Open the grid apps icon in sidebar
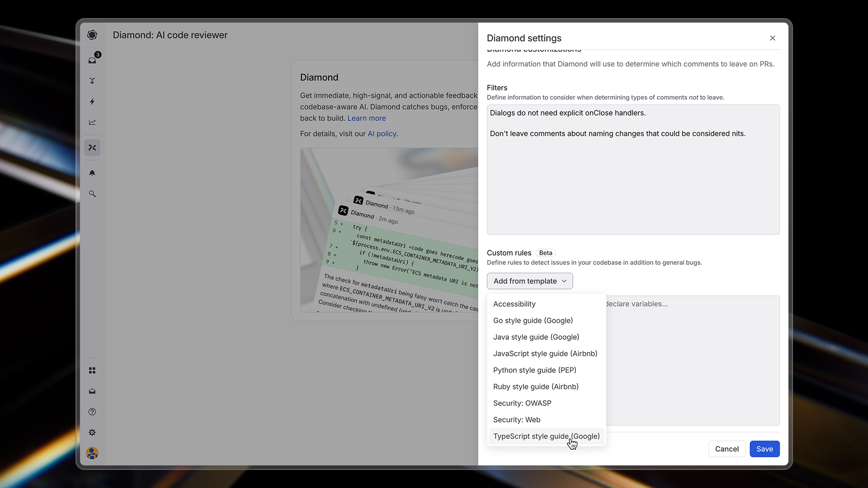 (92, 371)
